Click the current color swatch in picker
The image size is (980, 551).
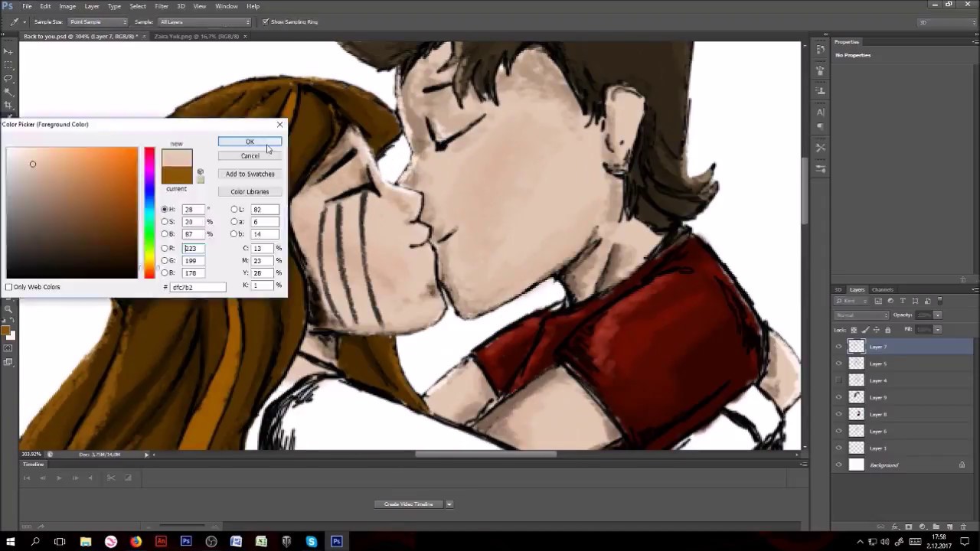[177, 175]
